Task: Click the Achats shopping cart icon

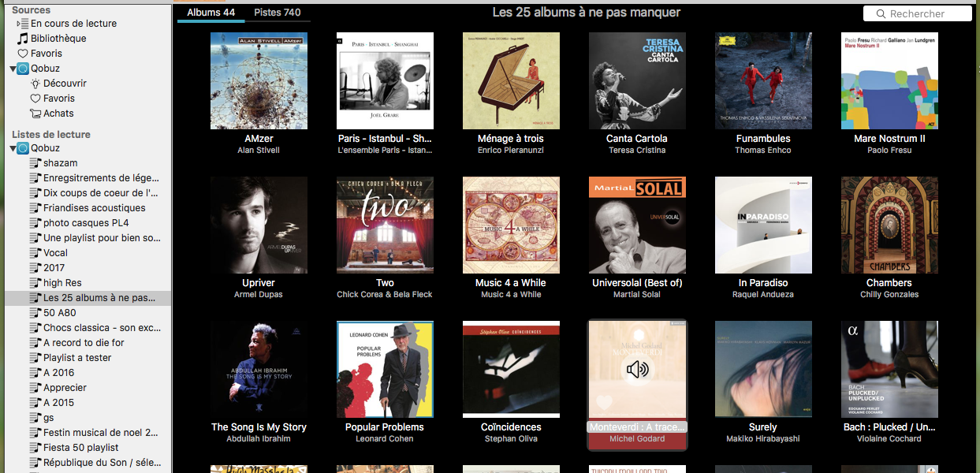Action: pos(35,114)
